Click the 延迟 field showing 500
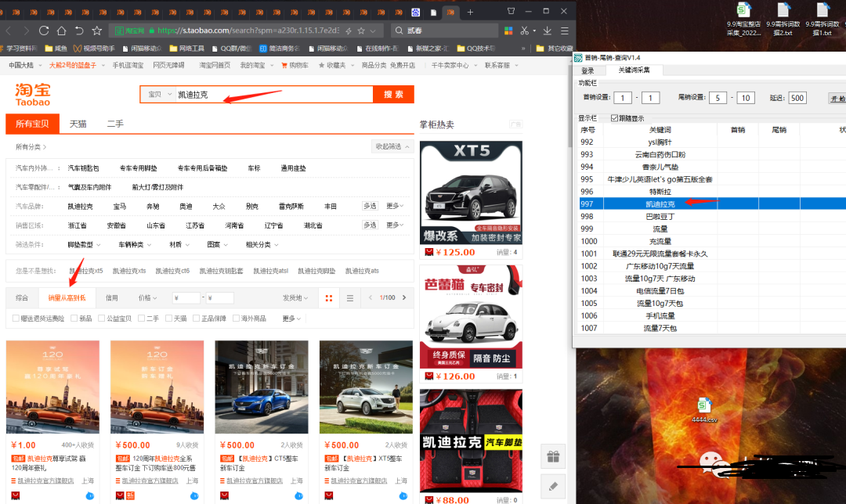This screenshot has width=846, height=504. coord(797,98)
